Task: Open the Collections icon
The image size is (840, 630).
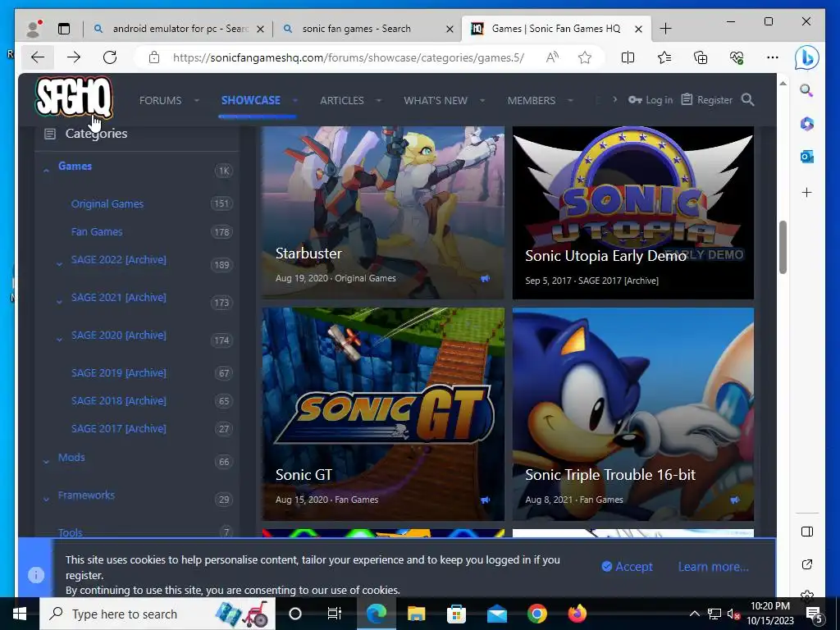Action: [x=701, y=57]
